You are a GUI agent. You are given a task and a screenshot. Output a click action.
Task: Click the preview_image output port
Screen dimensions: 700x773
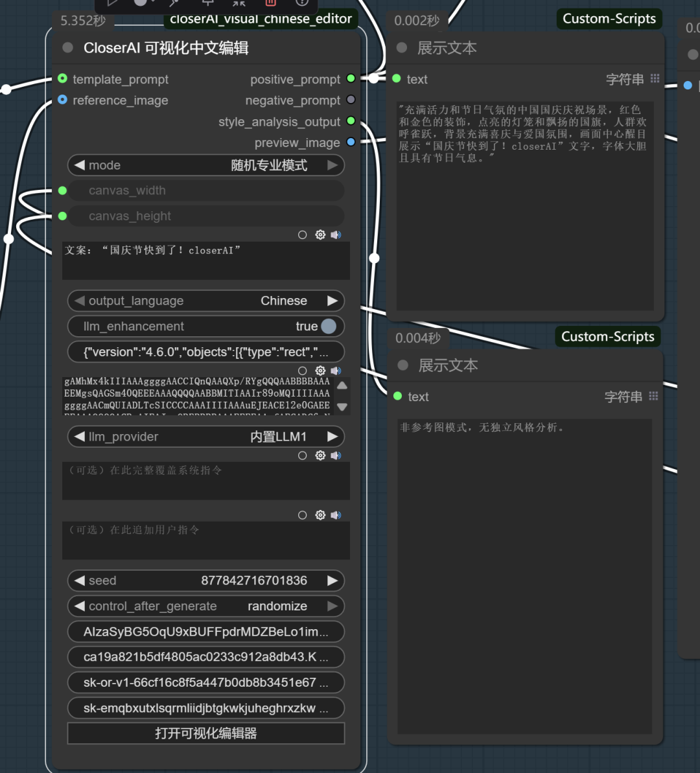click(x=351, y=143)
